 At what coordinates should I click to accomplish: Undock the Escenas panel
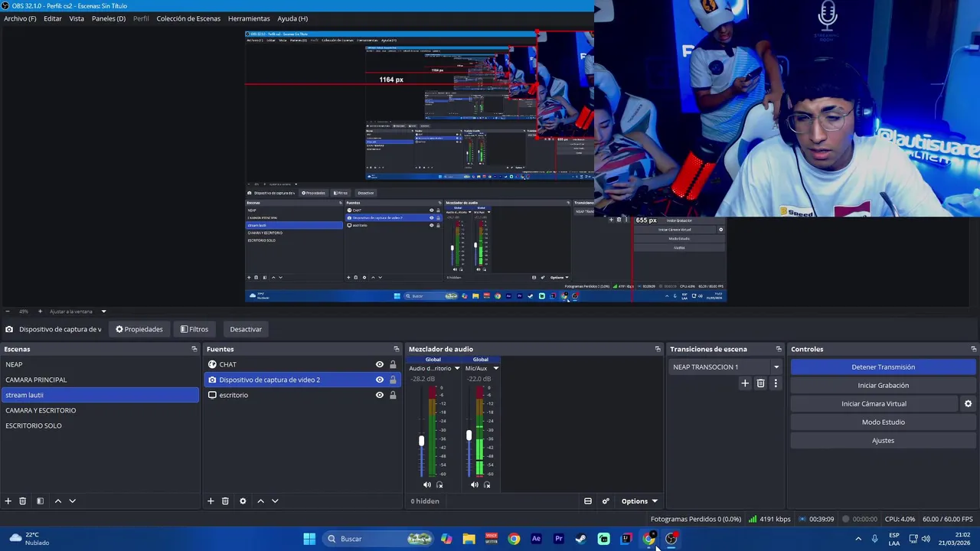point(194,349)
